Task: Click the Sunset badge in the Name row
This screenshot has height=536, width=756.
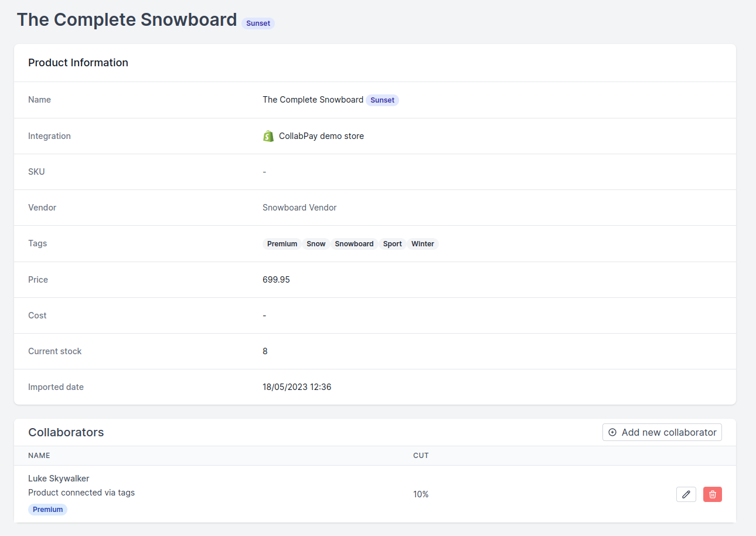Action: (x=382, y=100)
